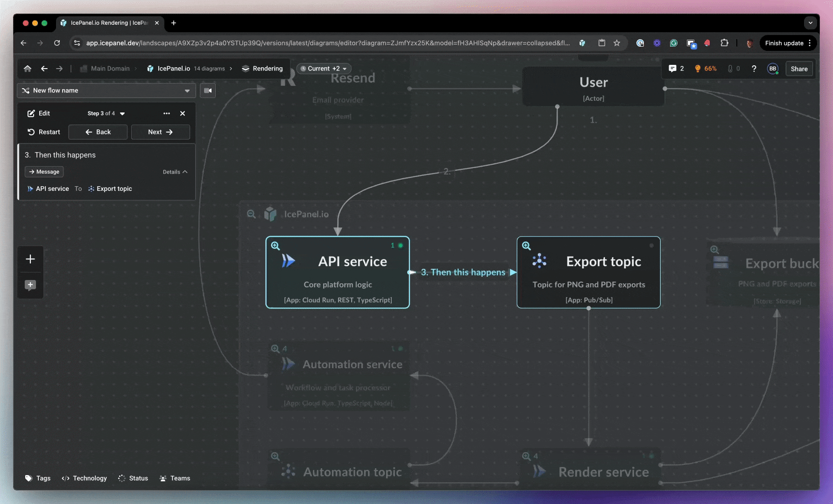
Task: Click the home icon in breadcrumb bar
Action: pyautogui.click(x=28, y=69)
